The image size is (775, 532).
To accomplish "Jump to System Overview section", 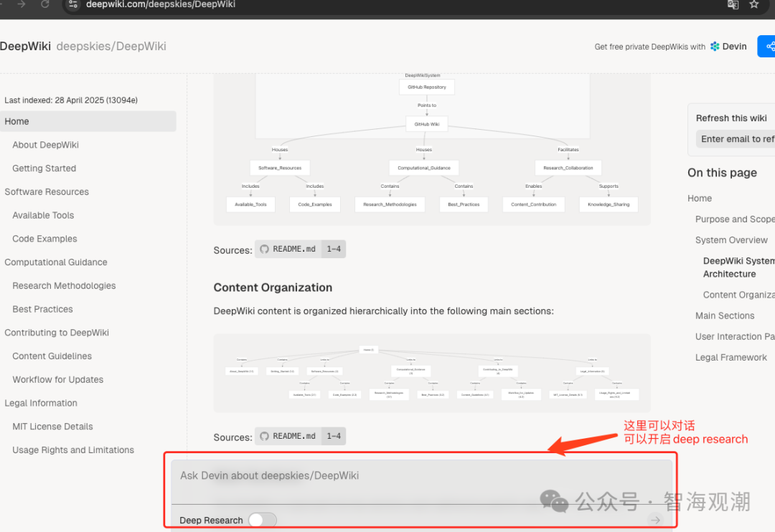I will (731, 240).
